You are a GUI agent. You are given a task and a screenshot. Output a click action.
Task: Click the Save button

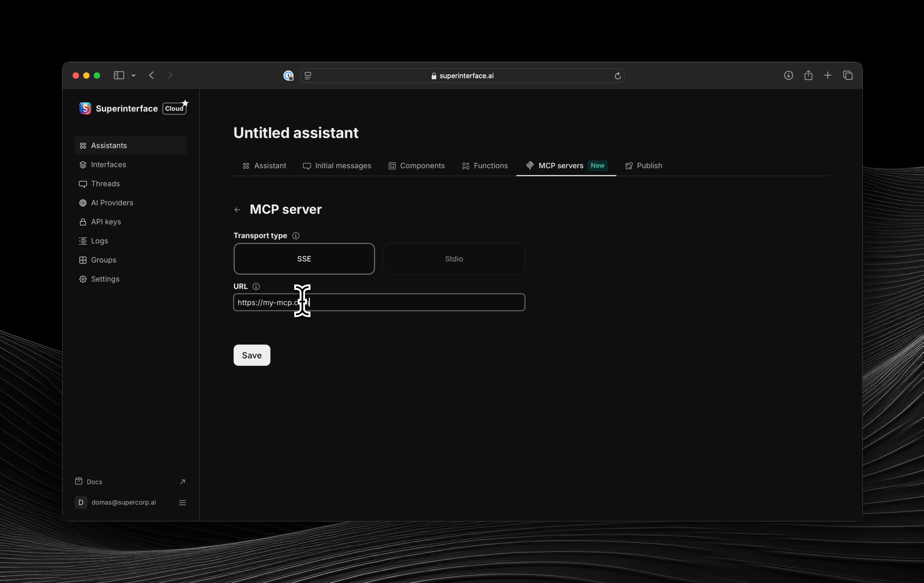[252, 355]
